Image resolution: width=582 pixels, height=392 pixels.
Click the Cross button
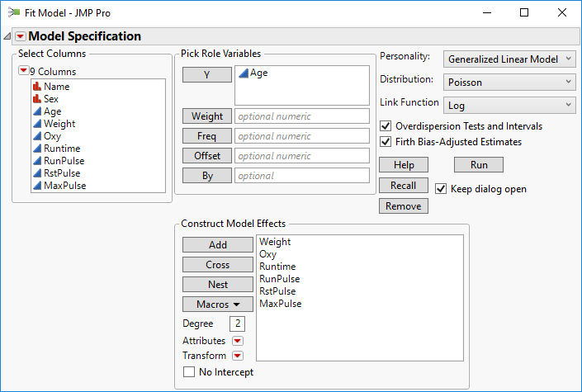[218, 265]
